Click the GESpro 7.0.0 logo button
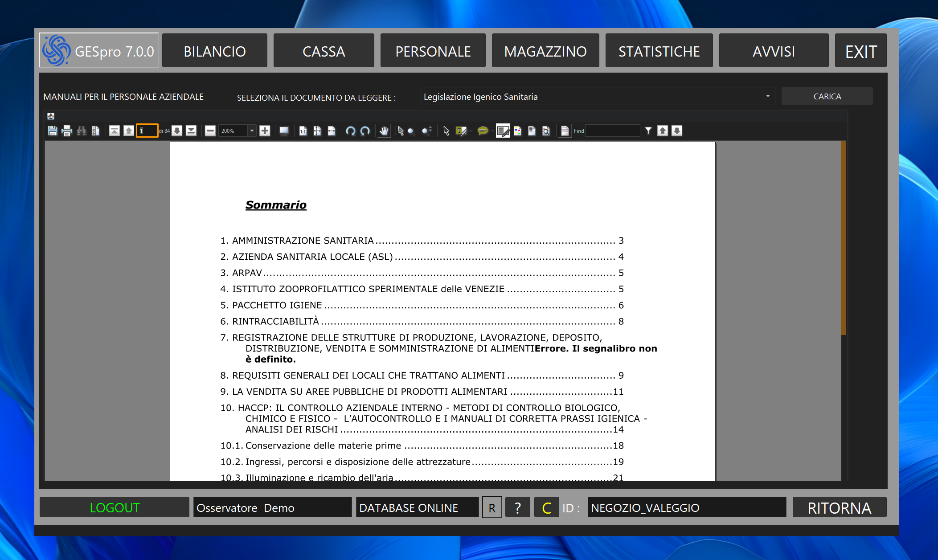938x560 pixels. [x=99, y=51]
